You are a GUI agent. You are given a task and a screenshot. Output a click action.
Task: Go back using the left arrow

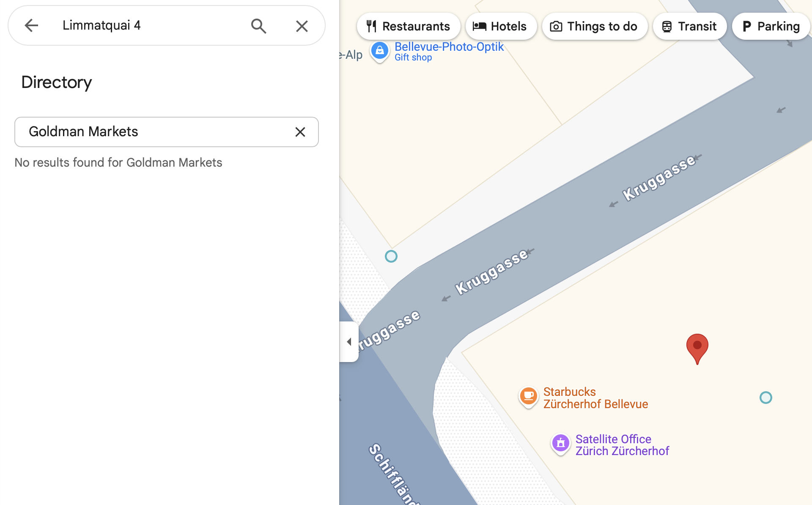point(31,26)
